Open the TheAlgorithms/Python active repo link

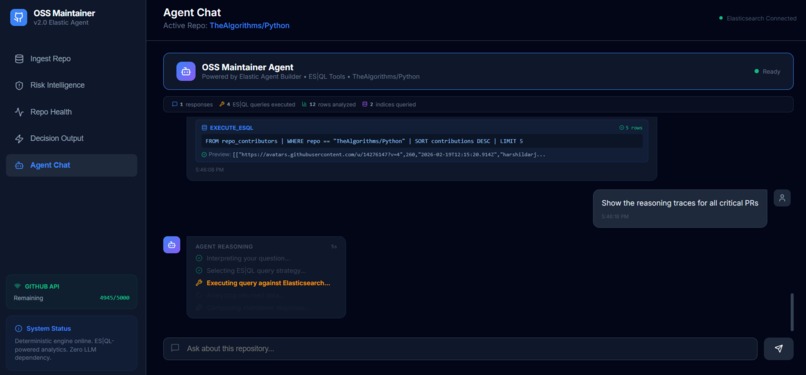tap(249, 25)
